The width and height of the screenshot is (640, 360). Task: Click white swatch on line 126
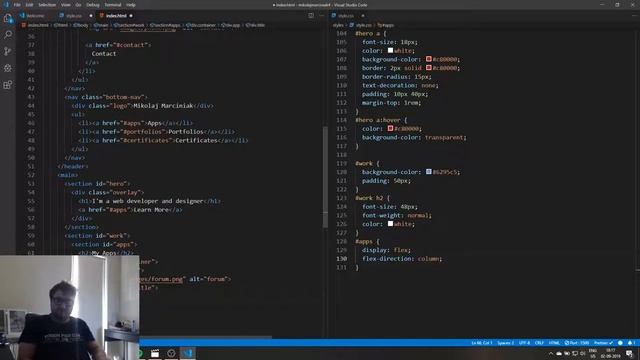tap(390, 223)
